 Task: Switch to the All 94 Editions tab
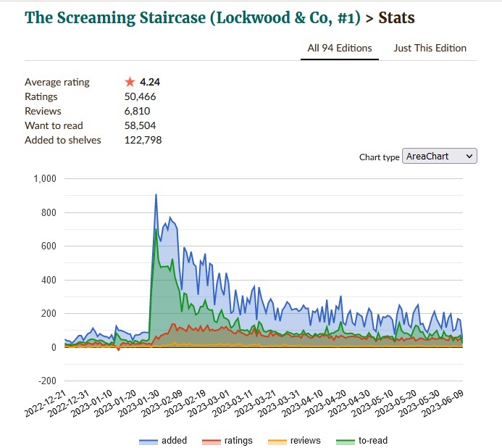pyautogui.click(x=340, y=49)
